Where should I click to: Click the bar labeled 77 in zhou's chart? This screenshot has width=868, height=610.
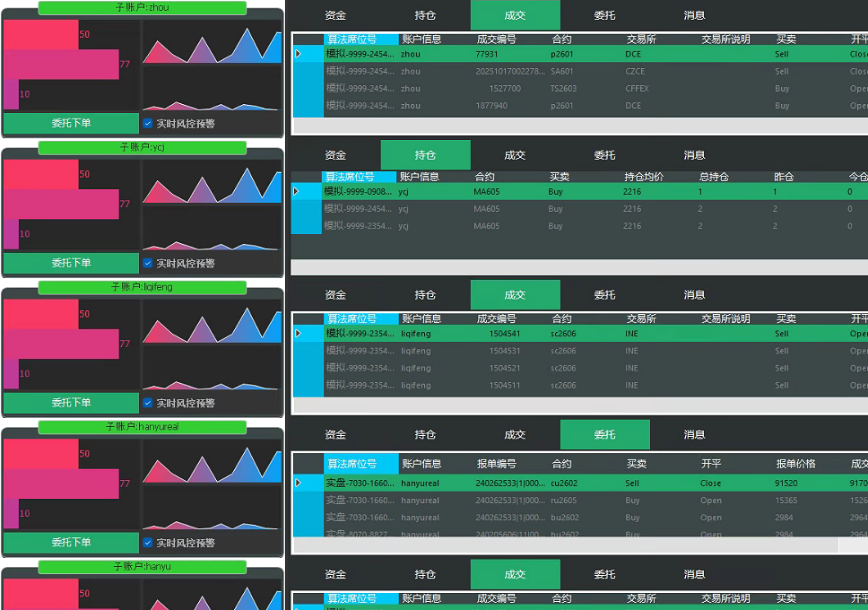(x=61, y=65)
